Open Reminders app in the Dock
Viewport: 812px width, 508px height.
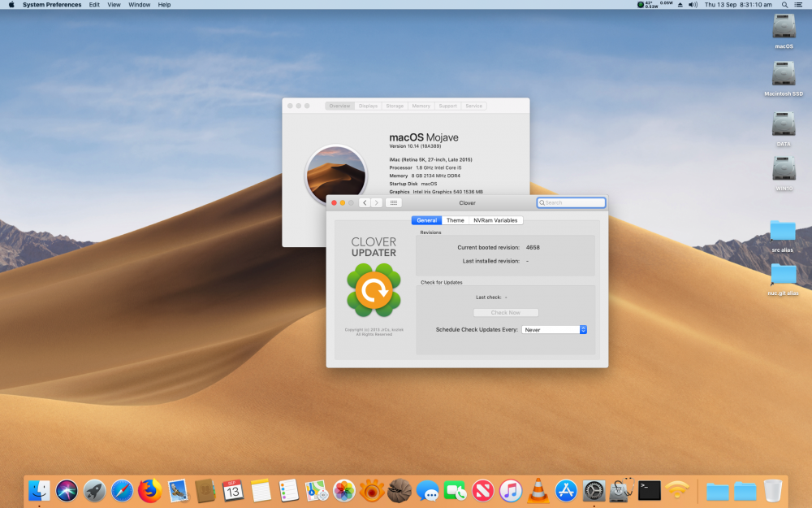click(x=288, y=490)
